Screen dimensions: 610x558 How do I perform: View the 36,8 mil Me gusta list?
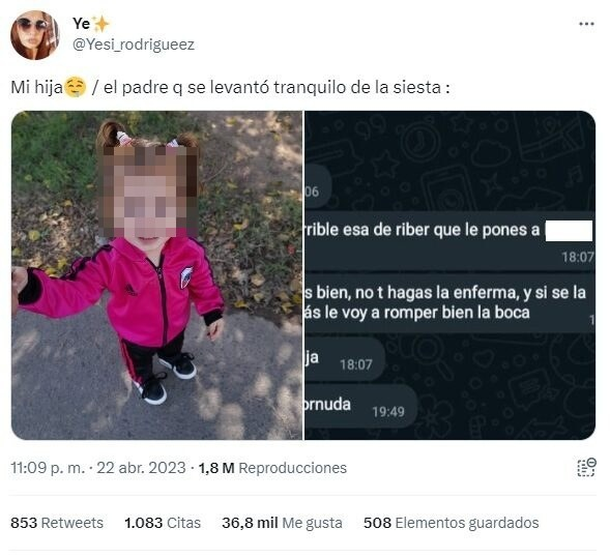pyautogui.click(x=282, y=523)
